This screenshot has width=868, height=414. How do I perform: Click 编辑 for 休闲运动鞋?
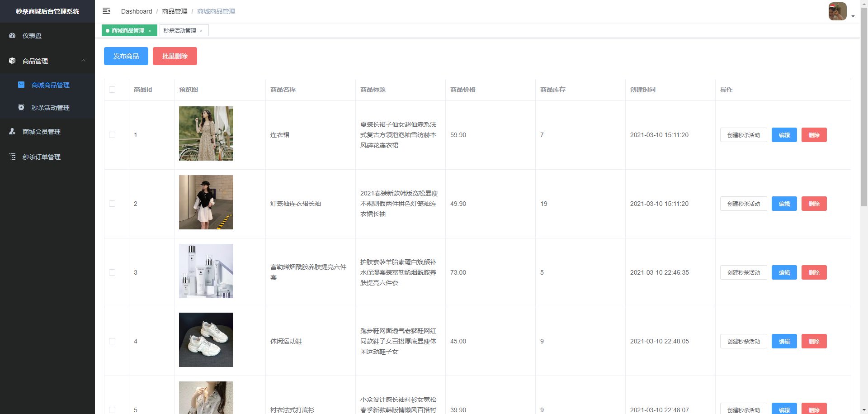pos(784,341)
